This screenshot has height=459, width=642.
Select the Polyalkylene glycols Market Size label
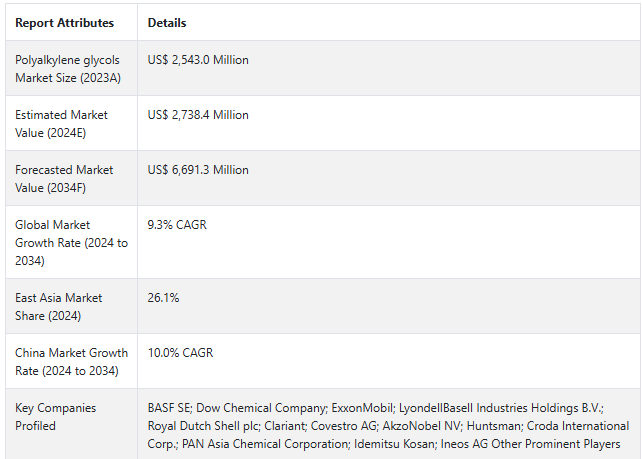pos(66,68)
